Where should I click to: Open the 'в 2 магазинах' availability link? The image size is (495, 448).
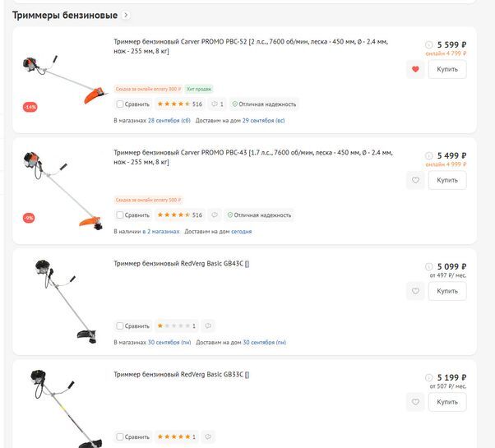click(161, 232)
